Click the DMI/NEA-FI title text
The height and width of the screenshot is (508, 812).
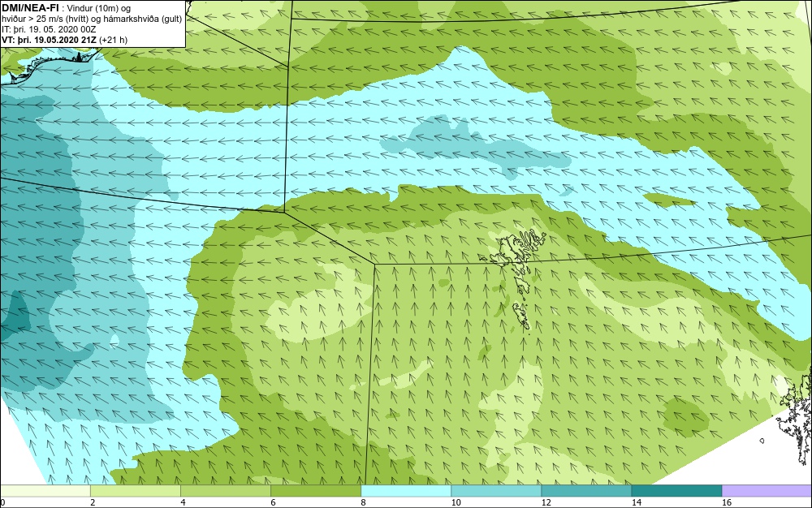click(30, 7)
